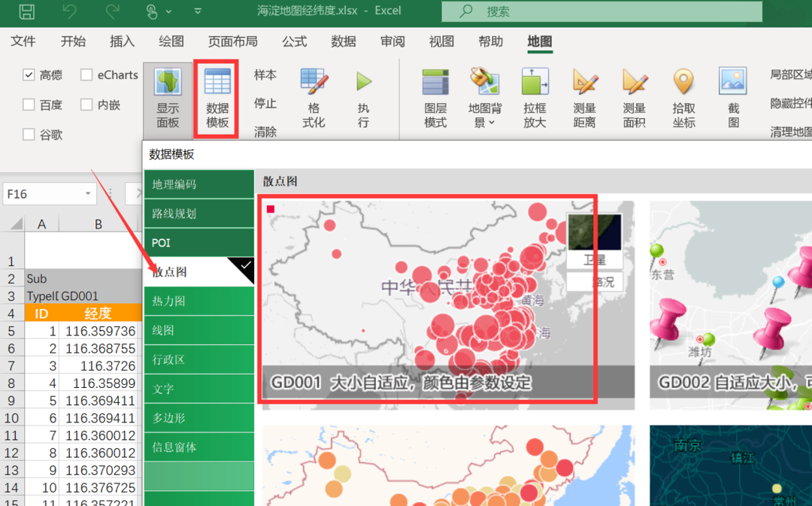Switch to the 页面布局 ribbon tab
812x506 pixels.
233,41
